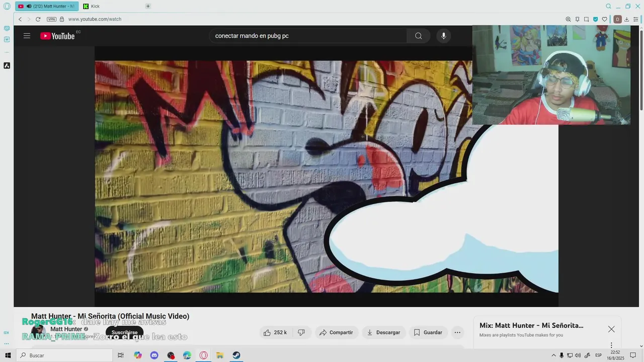Image resolution: width=644 pixels, height=362 pixels.
Task: Open the page zoom magnifier icon
Action: tap(568, 19)
